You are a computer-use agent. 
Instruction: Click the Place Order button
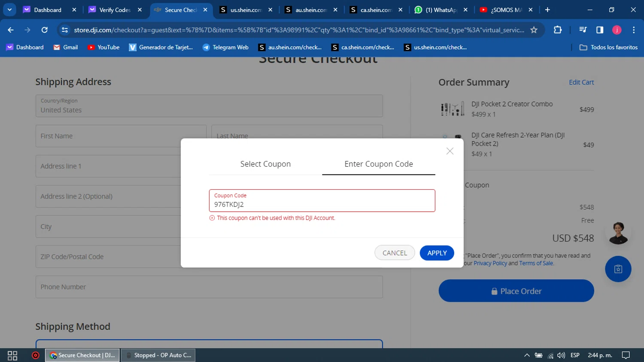click(516, 291)
